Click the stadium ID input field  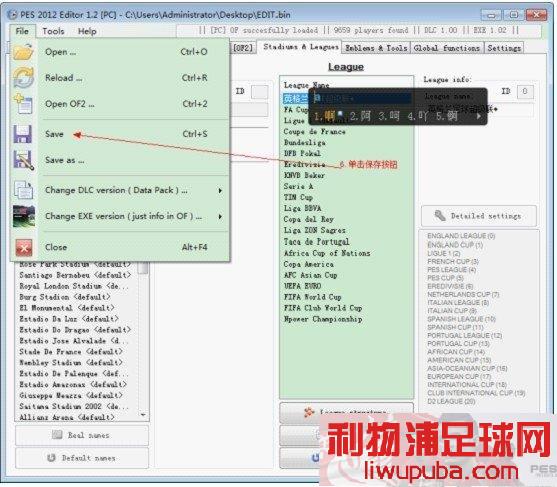(x=260, y=92)
